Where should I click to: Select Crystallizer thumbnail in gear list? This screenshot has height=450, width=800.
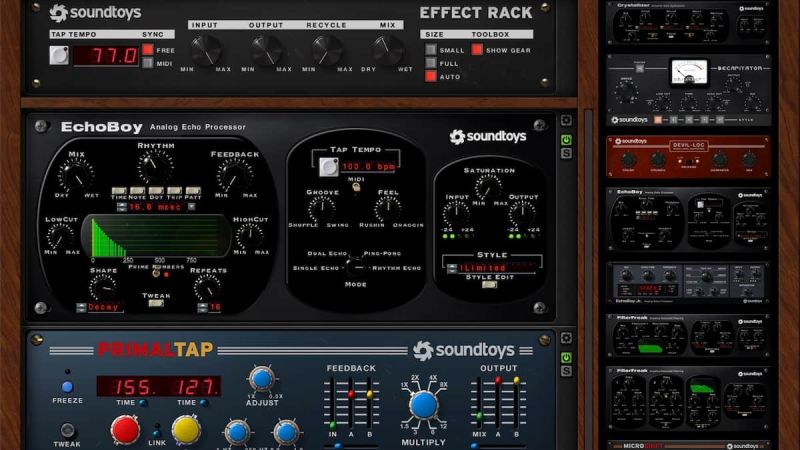[x=688, y=22]
